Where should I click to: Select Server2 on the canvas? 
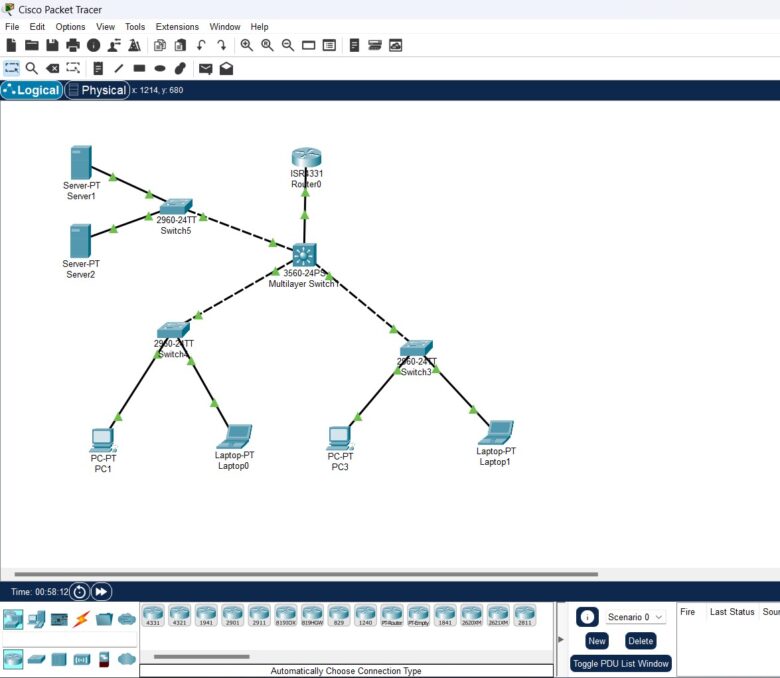pyautogui.click(x=81, y=241)
